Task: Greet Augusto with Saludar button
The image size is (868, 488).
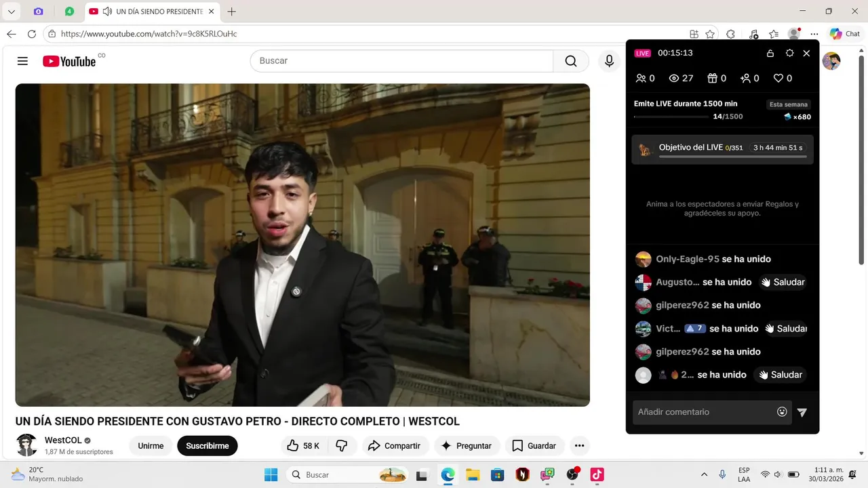Action: pyautogui.click(x=782, y=282)
